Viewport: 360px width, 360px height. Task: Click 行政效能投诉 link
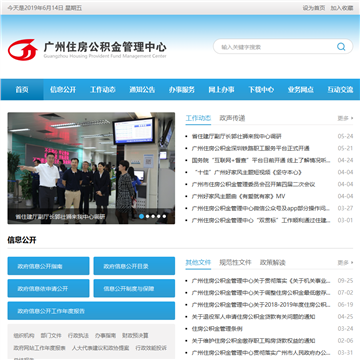click(x=151, y=348)
